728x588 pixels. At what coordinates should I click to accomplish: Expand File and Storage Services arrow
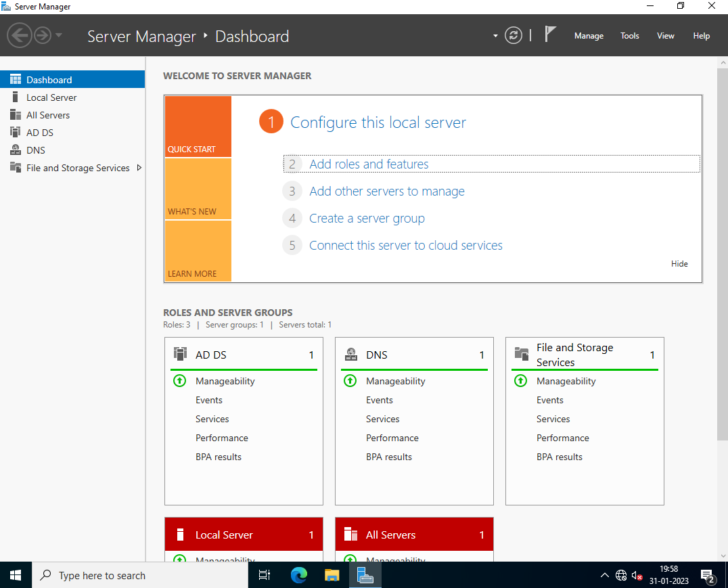pos(139,168)
